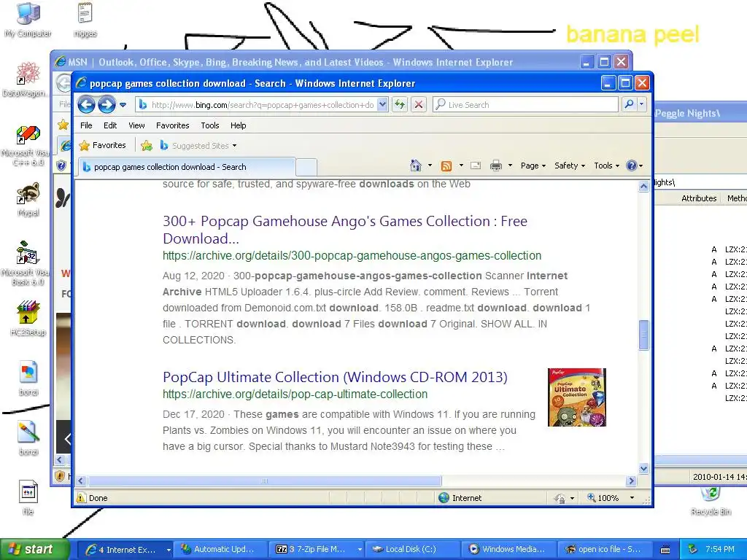Open the Safety command bar menu
Viewport: 747px width, 560px height.
[x=570, y=166]
